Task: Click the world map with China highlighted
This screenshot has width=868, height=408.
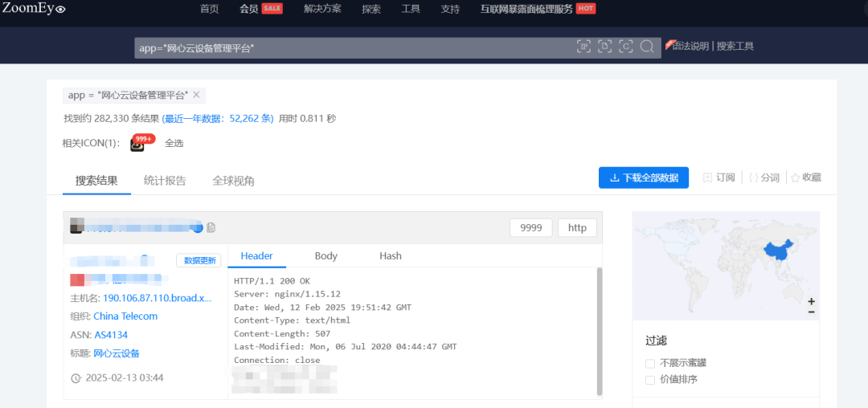Action: click(x=726, y=266)
